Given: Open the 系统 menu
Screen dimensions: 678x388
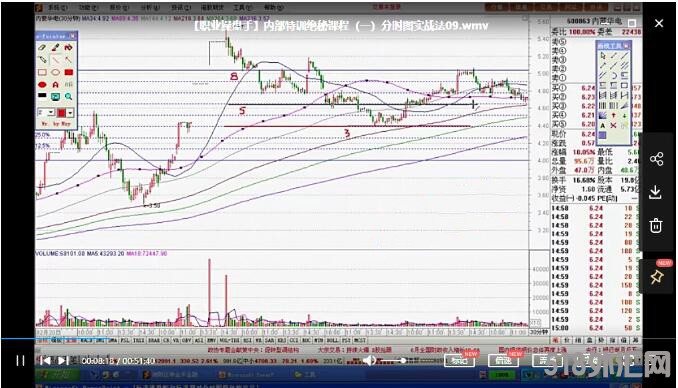Looking at the screenshot, I should tap(58, 8).
